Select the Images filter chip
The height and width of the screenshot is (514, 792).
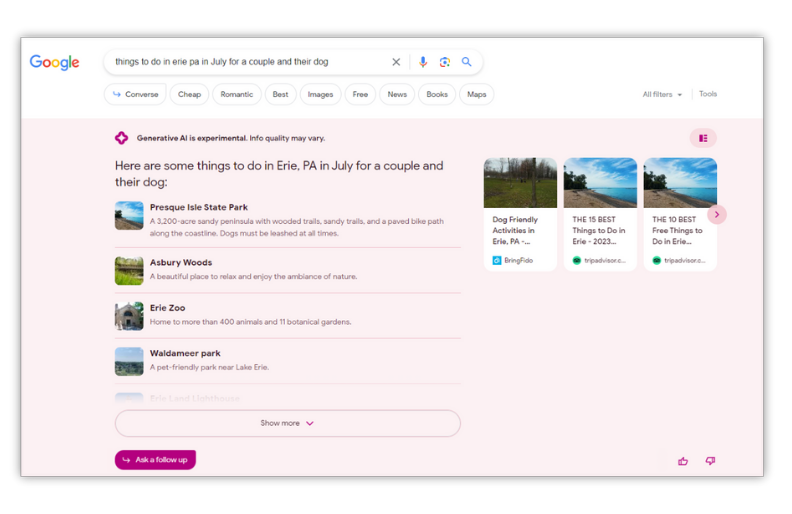click(320, 94)
